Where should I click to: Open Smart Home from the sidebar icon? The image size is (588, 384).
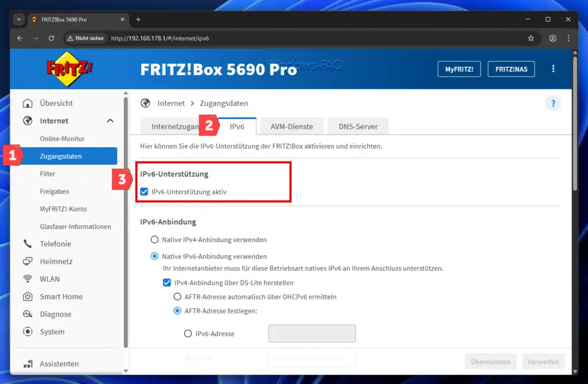pos(29,297)
